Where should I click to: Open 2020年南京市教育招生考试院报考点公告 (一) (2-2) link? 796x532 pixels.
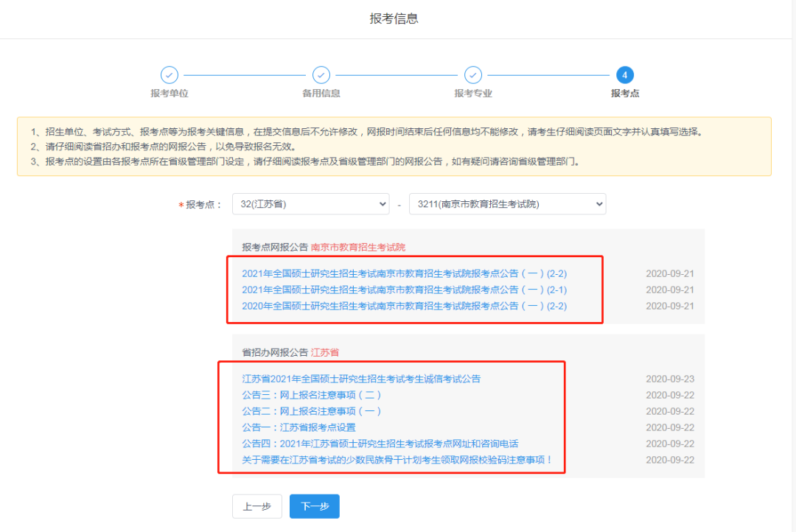pyautogui.click(x=404, y=306)
